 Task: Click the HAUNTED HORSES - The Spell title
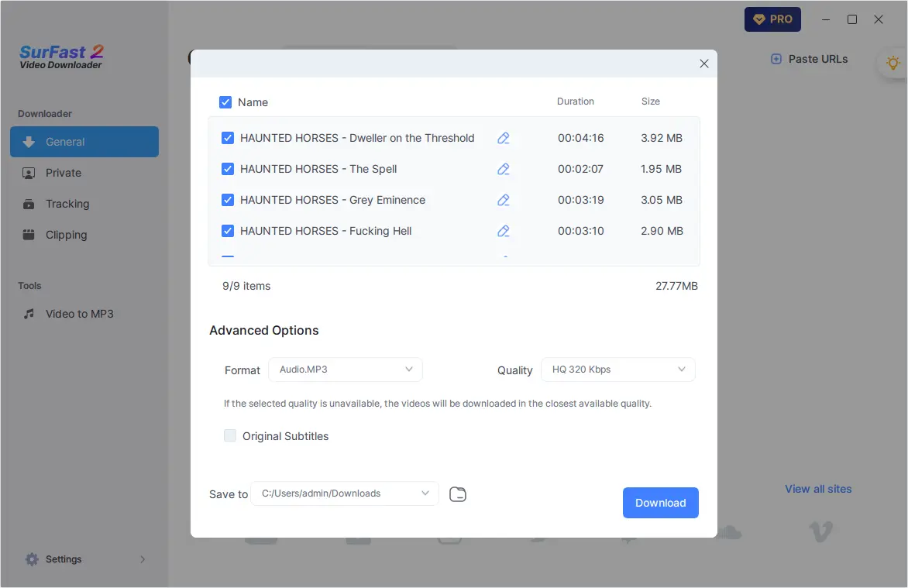click(318, 169)
